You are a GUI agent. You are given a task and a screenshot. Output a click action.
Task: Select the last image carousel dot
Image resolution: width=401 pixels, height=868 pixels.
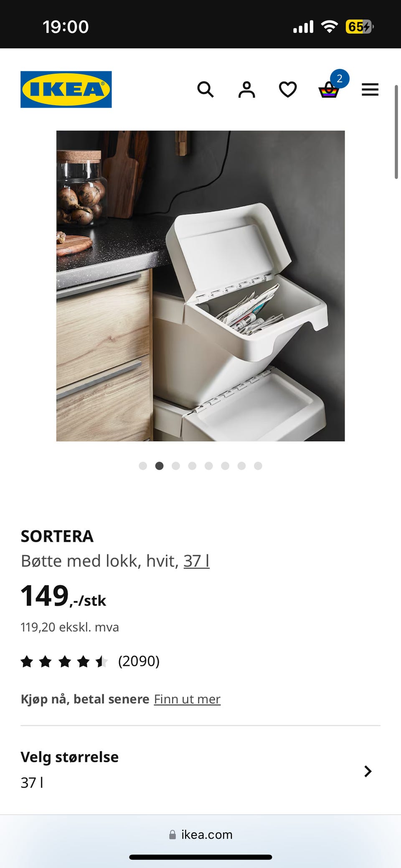pyautogui.click(x=258, y=466)
